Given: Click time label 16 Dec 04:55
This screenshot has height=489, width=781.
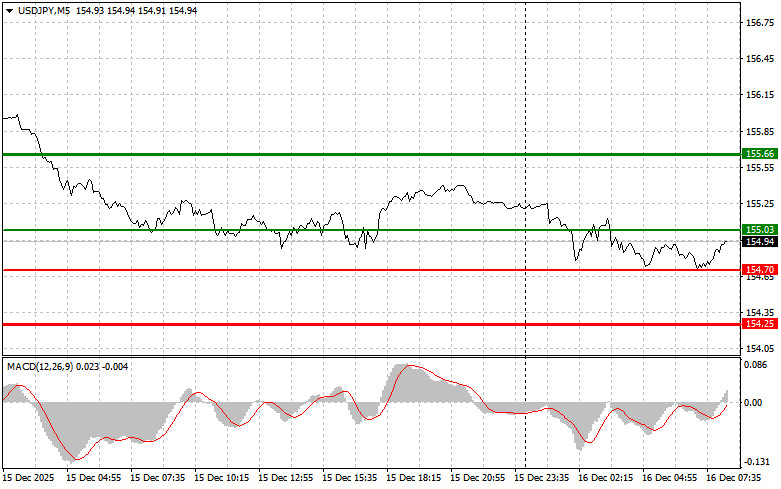Looking at the screenshot, I should pos(669,478).
